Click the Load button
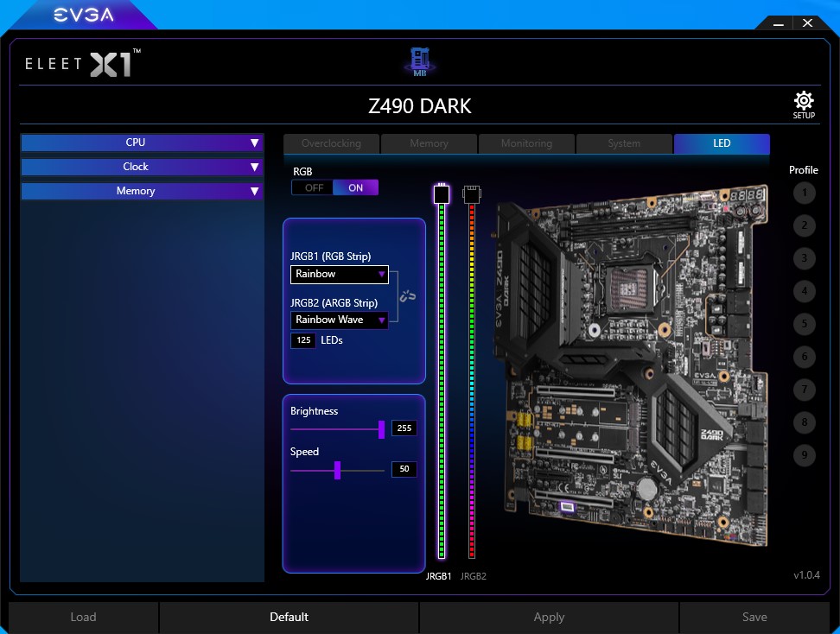 (83, 617)
